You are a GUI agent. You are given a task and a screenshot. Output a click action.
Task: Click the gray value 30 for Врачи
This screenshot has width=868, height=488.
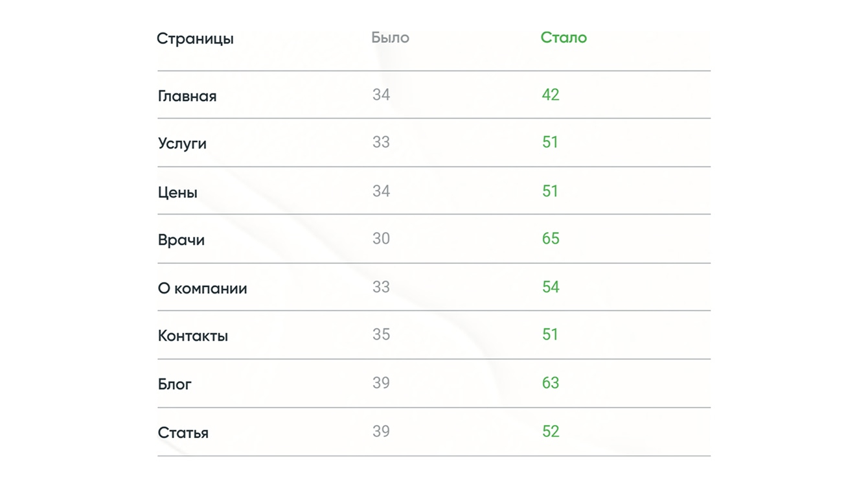[381, 238]
